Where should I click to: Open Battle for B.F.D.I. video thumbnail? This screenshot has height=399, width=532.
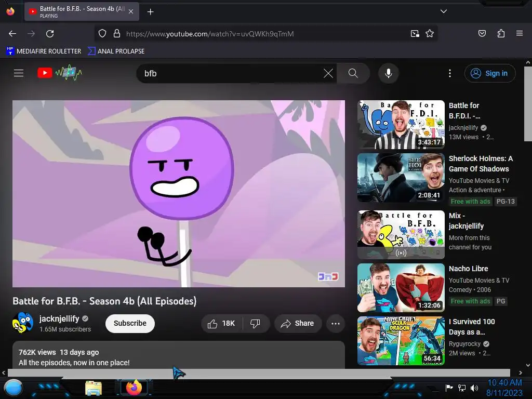(401, 125)
